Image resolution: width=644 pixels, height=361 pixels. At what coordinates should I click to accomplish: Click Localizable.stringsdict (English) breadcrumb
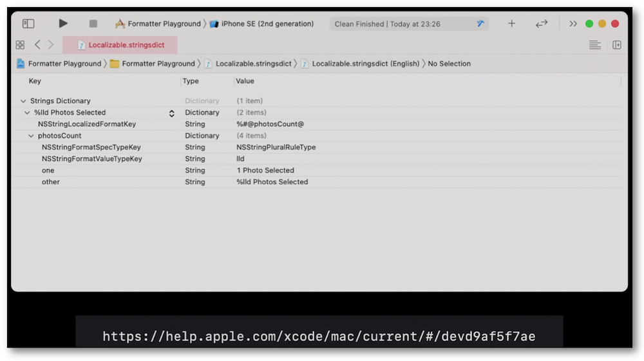pos(360,64)
